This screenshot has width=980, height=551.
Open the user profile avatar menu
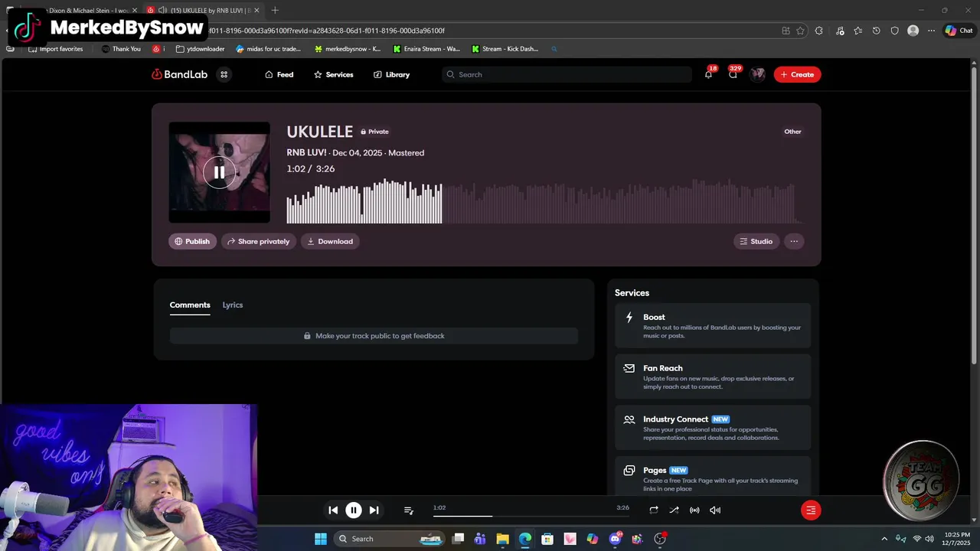pyautogui.click(x=758, y=74)
